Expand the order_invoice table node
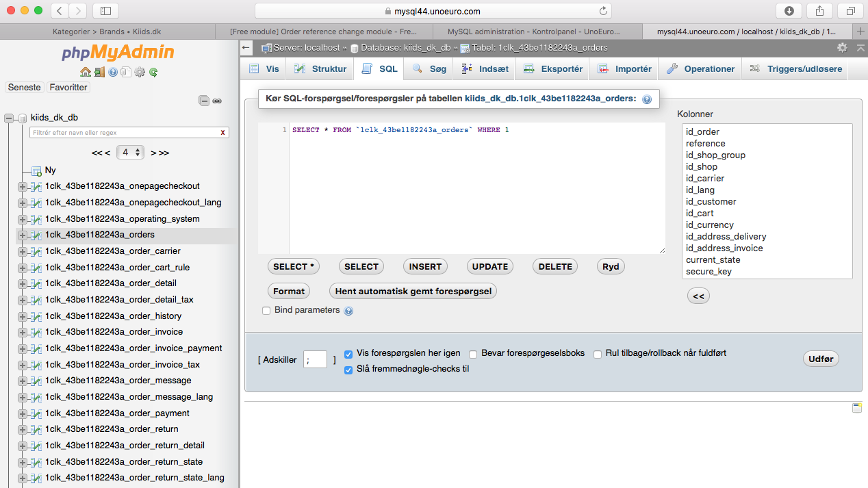This screenshot has height=488, width=868. pos(23,332)
